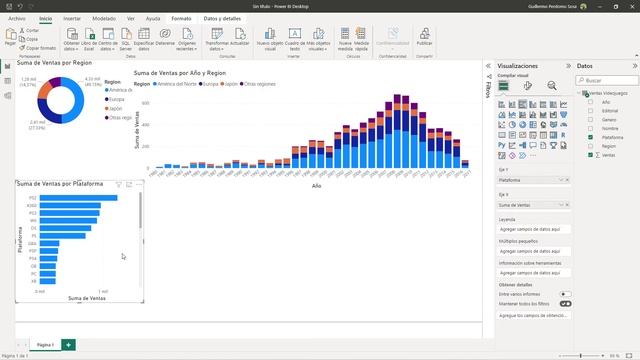
Task: Insert Nuevo objeto visual
Action: [270, 40]
